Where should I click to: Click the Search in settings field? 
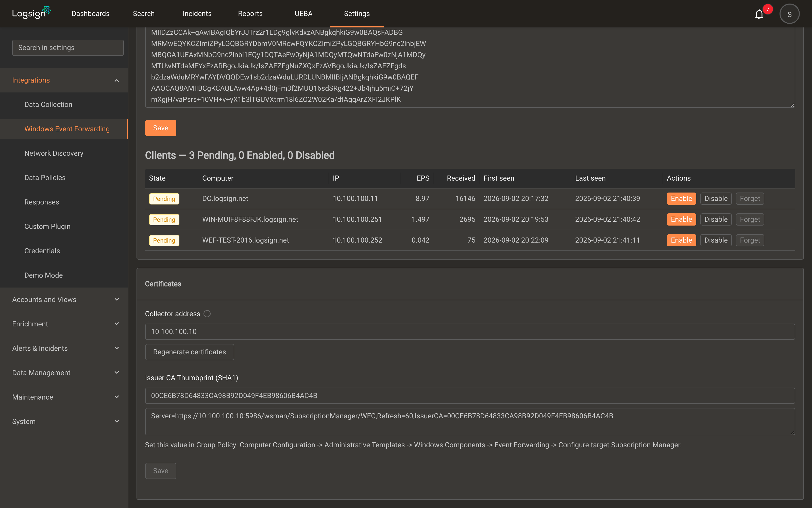[x=68, y=48]
